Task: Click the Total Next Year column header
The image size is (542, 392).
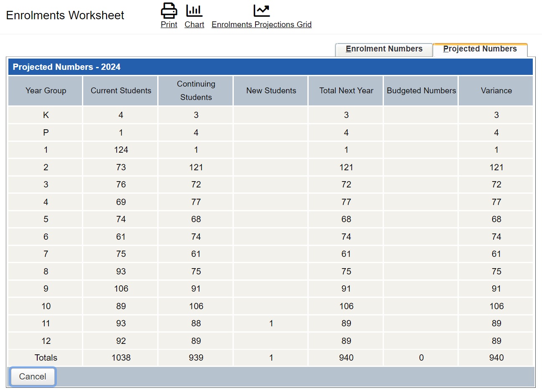Action: (x=346, y=91)
